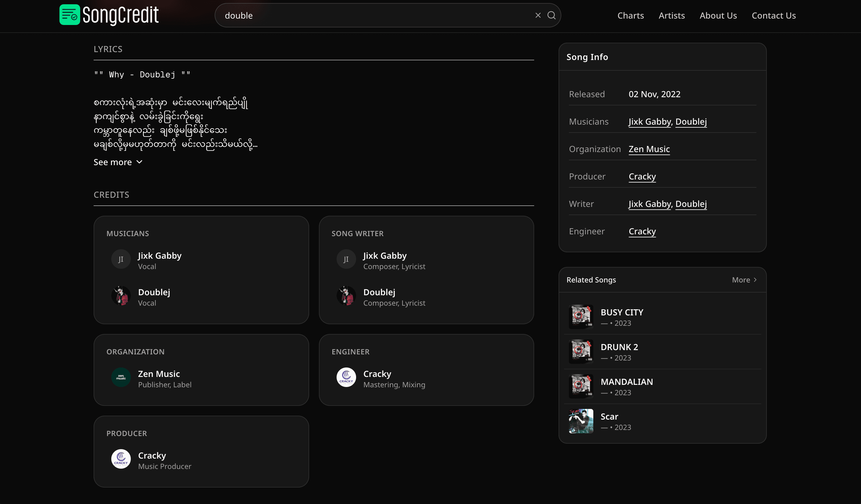Image resolution: width=861 pixels, height=504 pixels.
Task: Open Zen Music in Organization card
Action: coord(159,374)
